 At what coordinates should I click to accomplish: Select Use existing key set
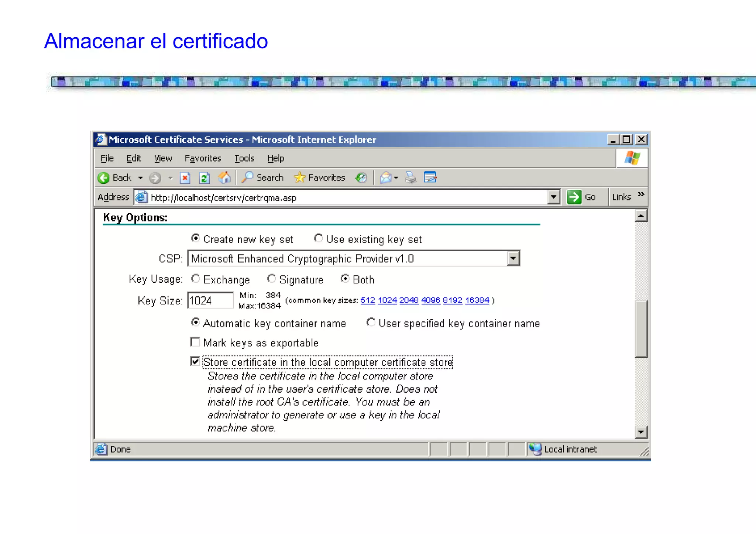point(318,238)
